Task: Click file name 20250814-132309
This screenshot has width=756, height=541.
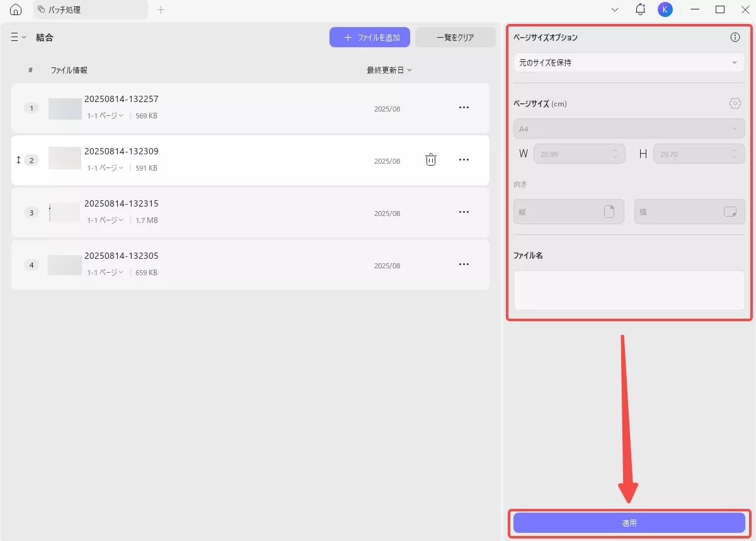Action: [122, 151]
